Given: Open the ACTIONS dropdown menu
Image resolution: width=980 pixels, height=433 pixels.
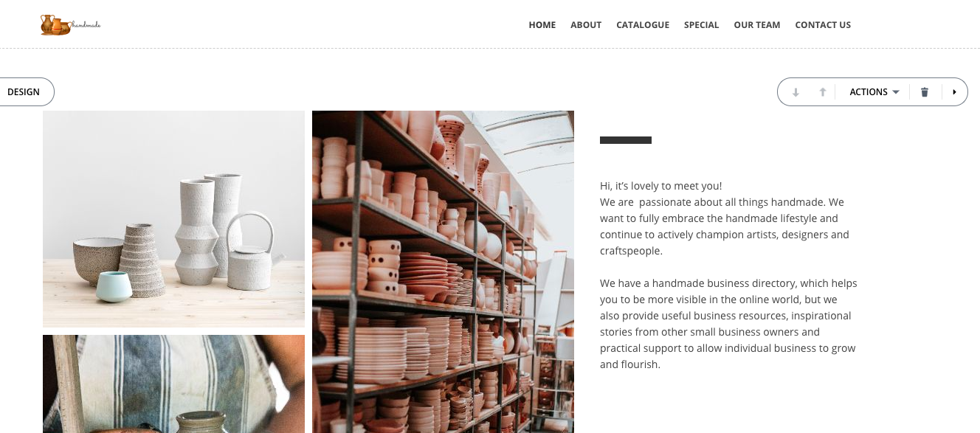Looking at the screenshot, I should click(874, 92).
